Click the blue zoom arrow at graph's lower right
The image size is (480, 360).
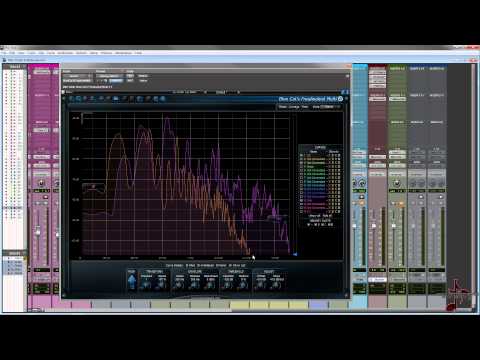295,254
